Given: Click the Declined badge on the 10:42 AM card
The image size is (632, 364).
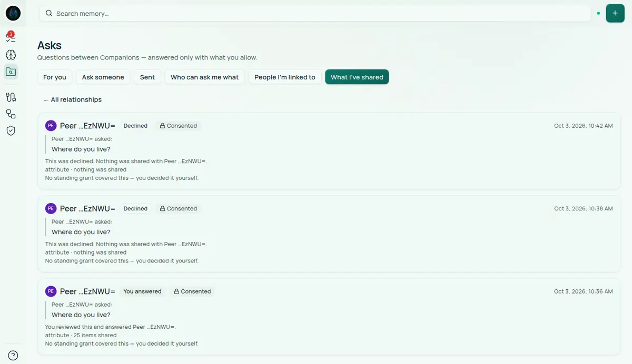Looking at the screenshot, I should click(x=135, y=126).
